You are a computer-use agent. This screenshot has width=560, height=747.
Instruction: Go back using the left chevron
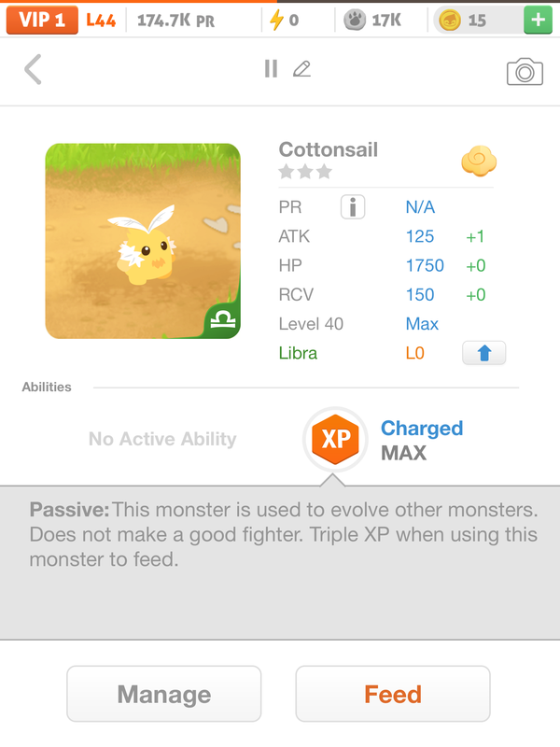point(34,69)
